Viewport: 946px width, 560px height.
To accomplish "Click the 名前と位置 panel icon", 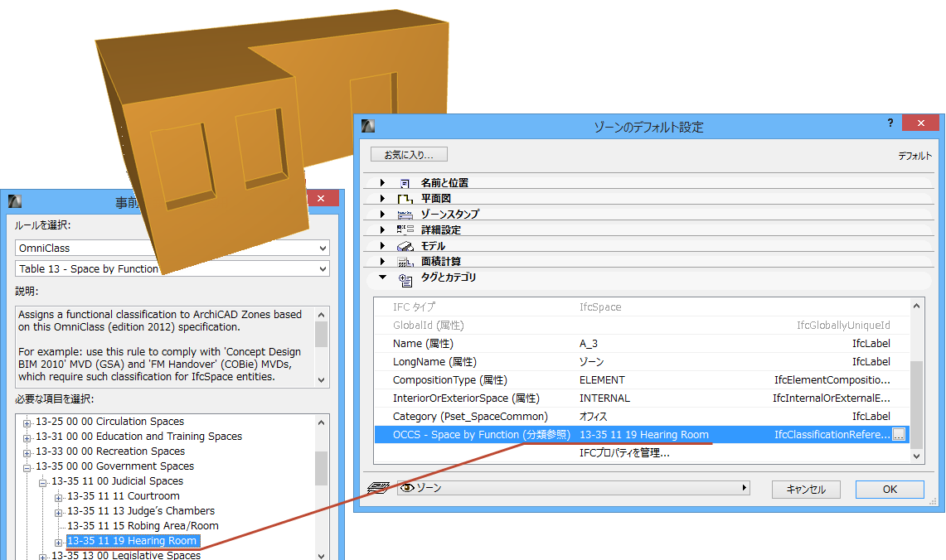I will pos(405,183).
